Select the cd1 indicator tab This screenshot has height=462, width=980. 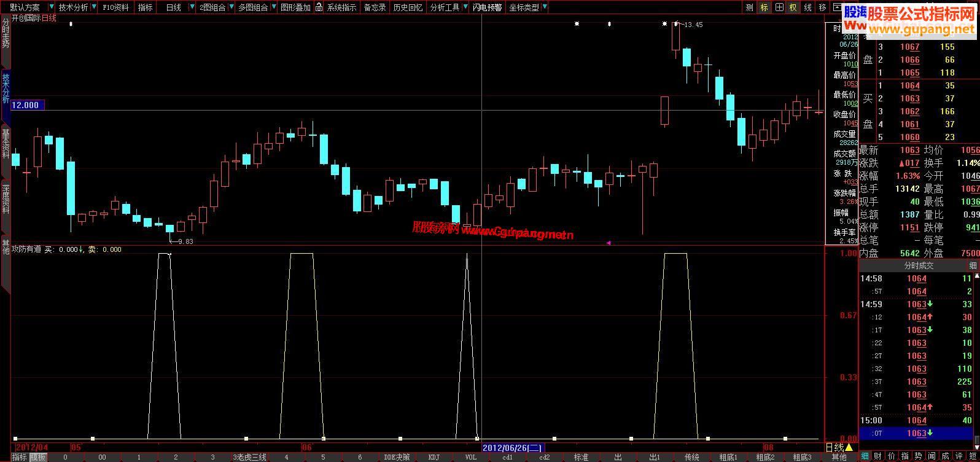point(507,457)
